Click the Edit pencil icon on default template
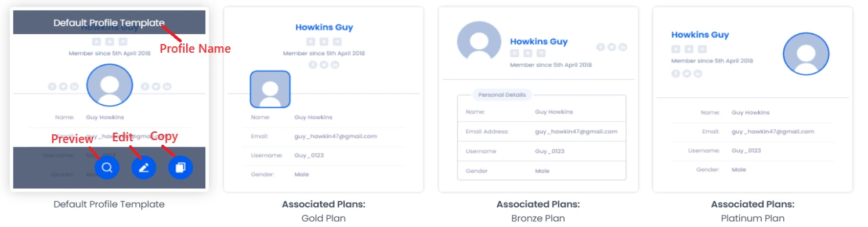The height and width of the screenshot is (227, 868). pos(144,168)
